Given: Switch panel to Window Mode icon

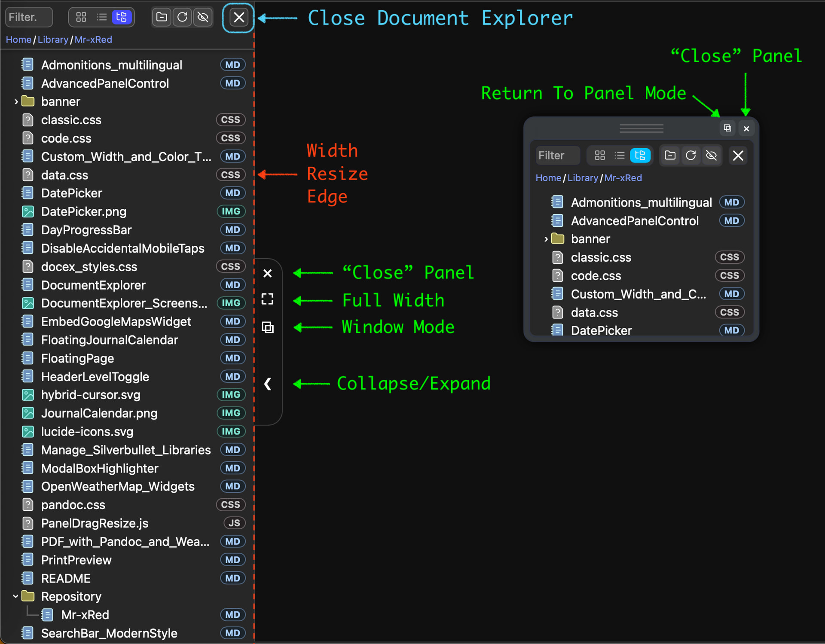Looking at the screenshot, I should pos(267,327).
